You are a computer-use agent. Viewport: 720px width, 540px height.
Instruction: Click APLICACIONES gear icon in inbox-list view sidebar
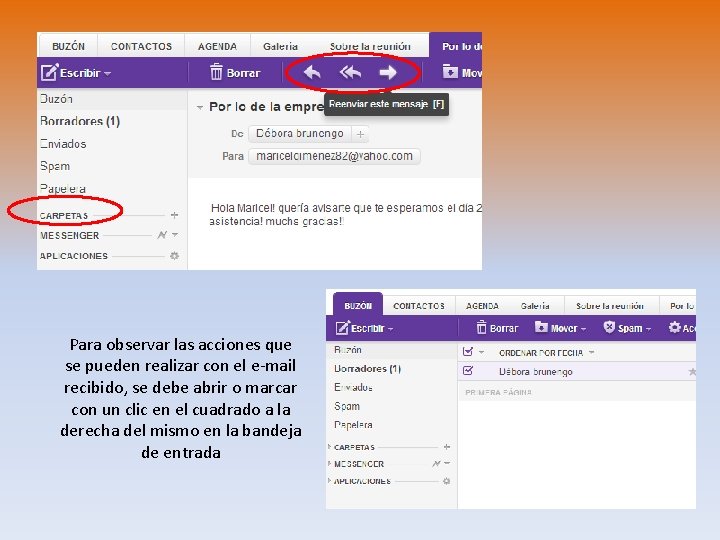[446, 481]
